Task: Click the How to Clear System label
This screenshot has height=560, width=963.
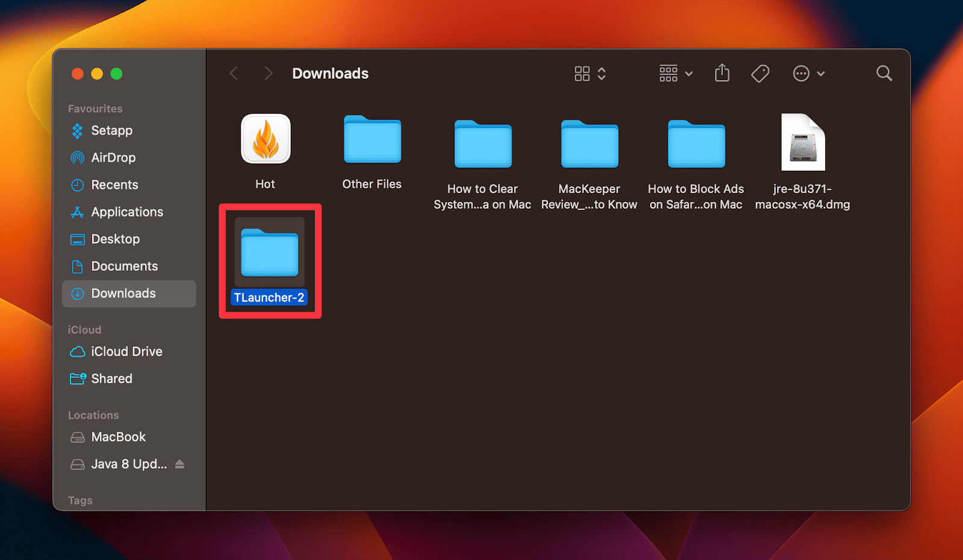Action: click(x=483, y=197)
